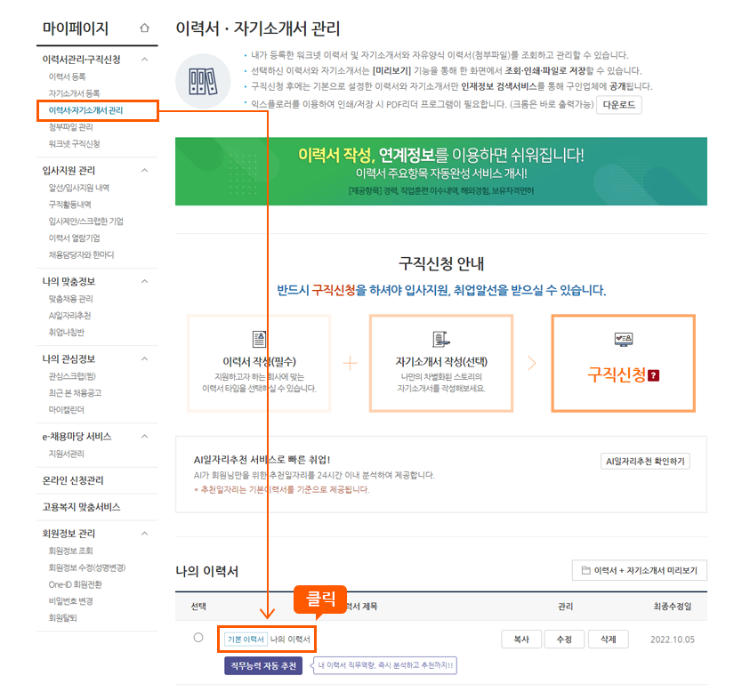The height and width of the screenshot is (700, 750).
Task: Click the 직무능력 자동 추천 button
Action: point(263,665)
